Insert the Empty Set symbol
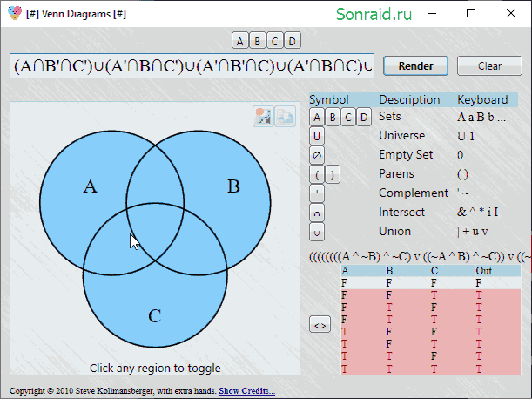 (x=317, y=156)
